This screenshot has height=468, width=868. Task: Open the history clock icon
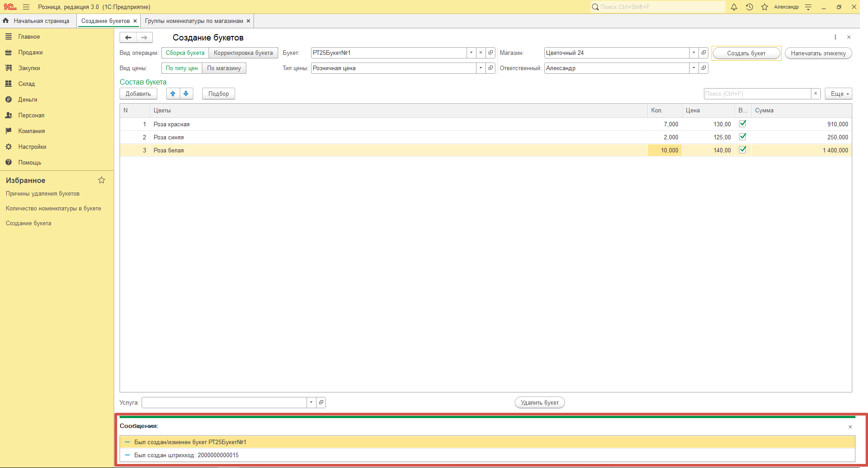[749, 7]
